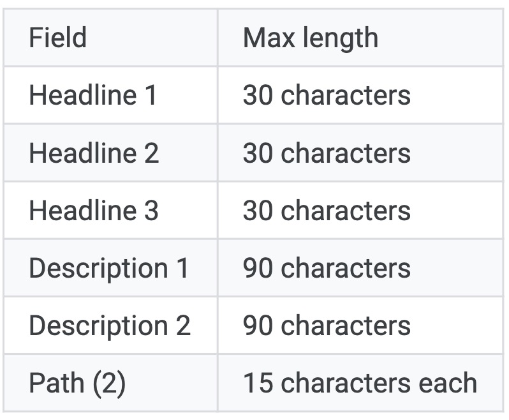
Task: Click Headline 3's '30 characters' value
Action: (x=327, y=211)
